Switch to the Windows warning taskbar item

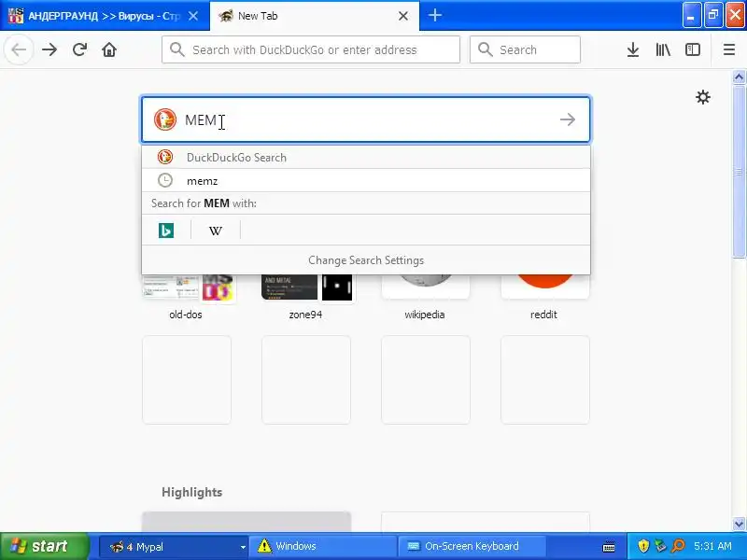(324, 546)
